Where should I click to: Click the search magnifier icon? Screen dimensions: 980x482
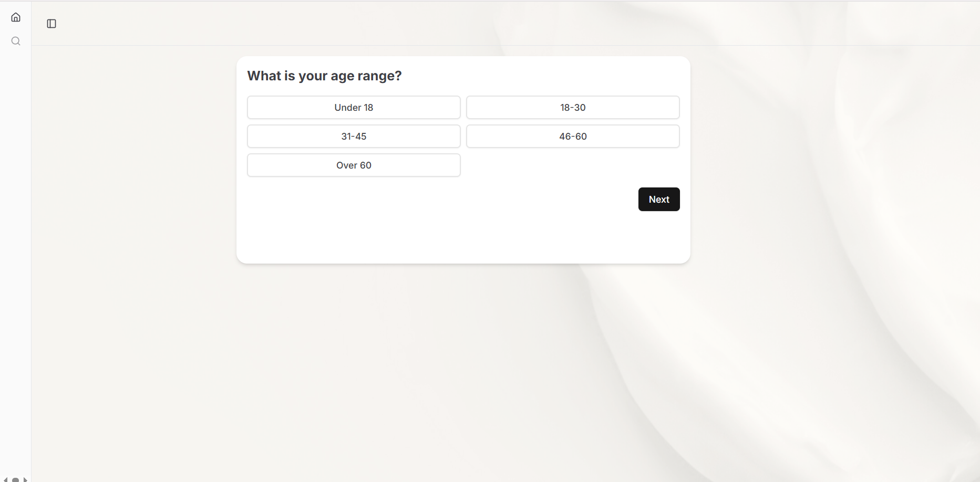click(16, 41)
